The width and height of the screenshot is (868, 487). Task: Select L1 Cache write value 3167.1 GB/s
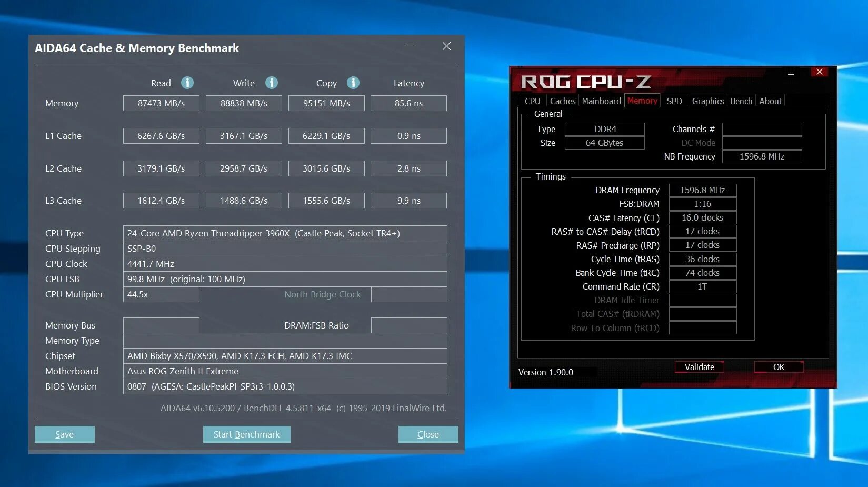(244, 136)
